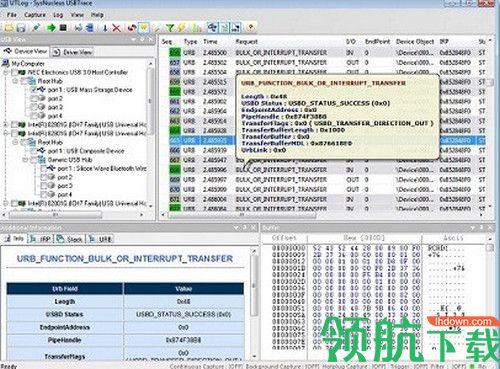Screen dimensions: 500x369
Task: Close the Buffer panel
Action: (x=490, y=228)
